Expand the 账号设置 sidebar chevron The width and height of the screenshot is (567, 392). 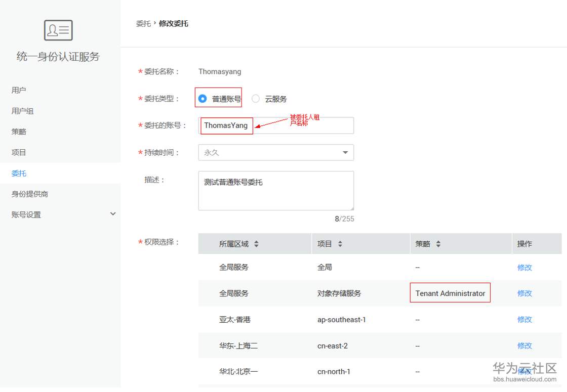point(113,214)
